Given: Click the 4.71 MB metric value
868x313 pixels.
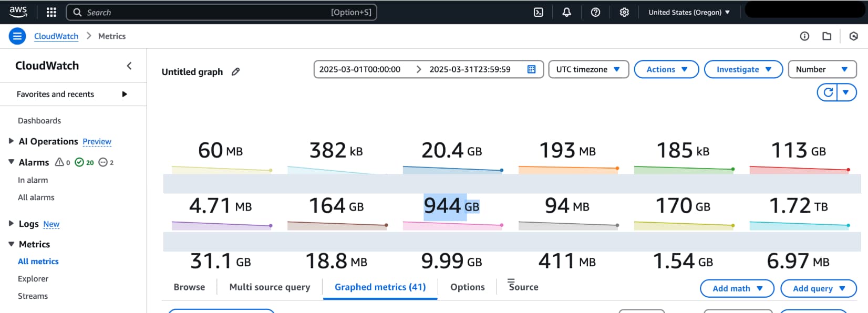Looking at the screenshot, I should click(220, 206).
